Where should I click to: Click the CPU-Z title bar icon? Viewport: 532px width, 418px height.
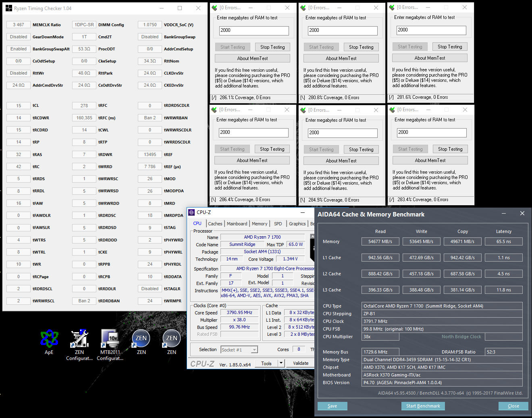(x=192, y=212)
